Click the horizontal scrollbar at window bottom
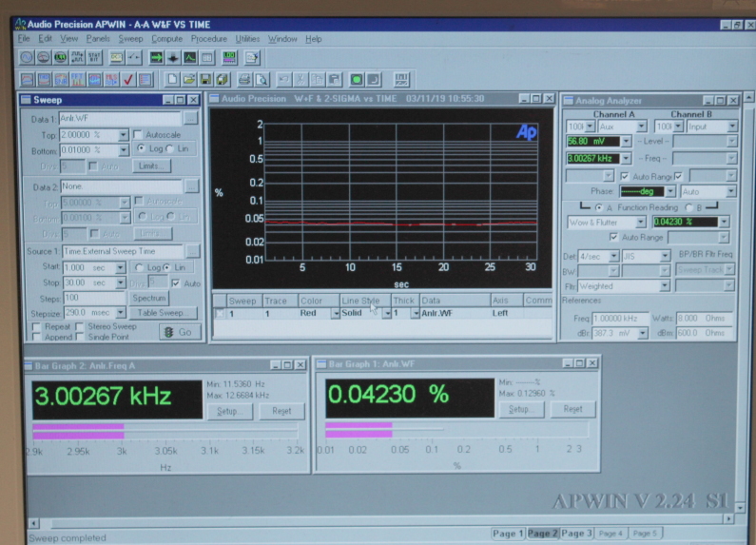The width and height of the screenshot is (756, 545). pyautogui.click(x=381, y=519)
